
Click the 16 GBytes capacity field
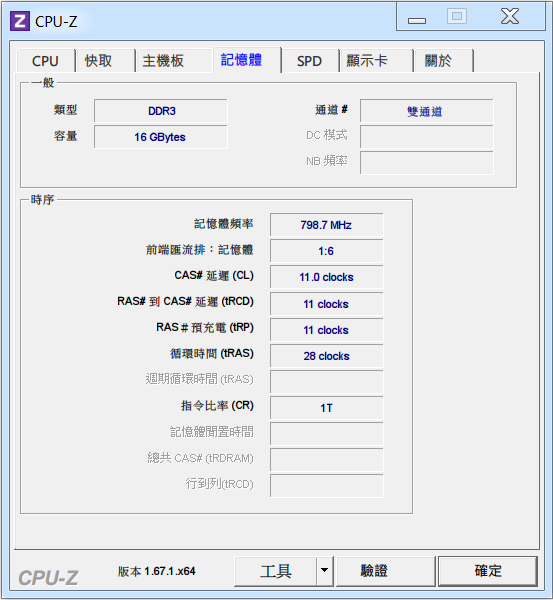point(161,137)
